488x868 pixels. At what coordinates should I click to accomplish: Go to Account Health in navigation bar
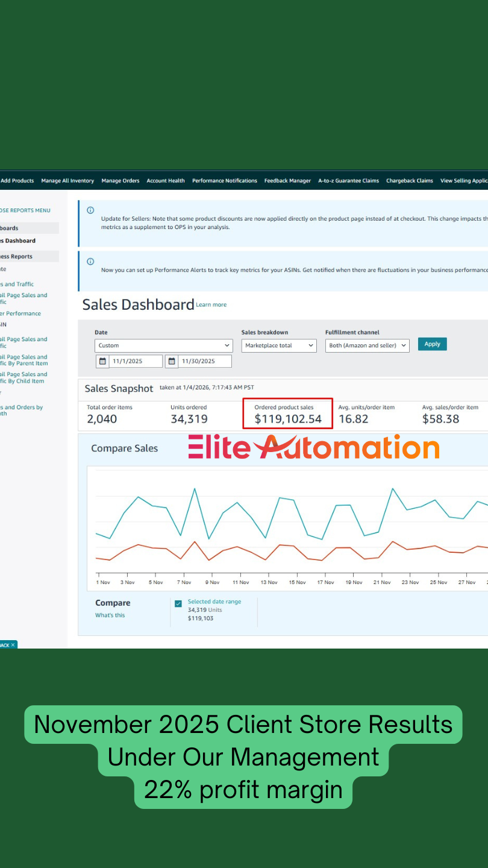point(166,181)
